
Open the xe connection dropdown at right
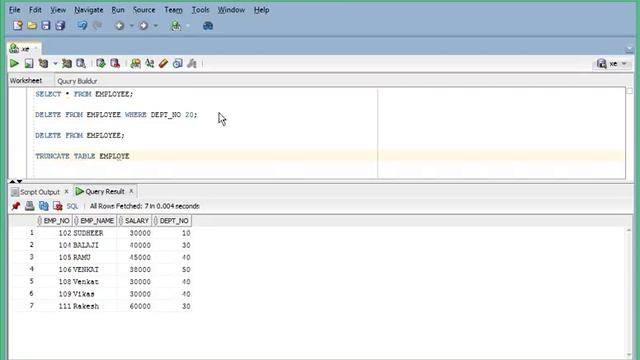coord(624,64)
